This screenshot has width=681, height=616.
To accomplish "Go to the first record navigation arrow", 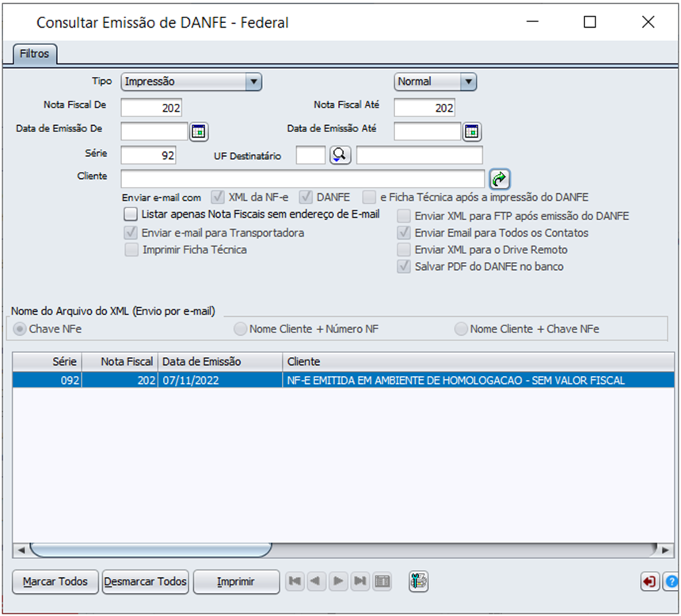I will point(295,582).
